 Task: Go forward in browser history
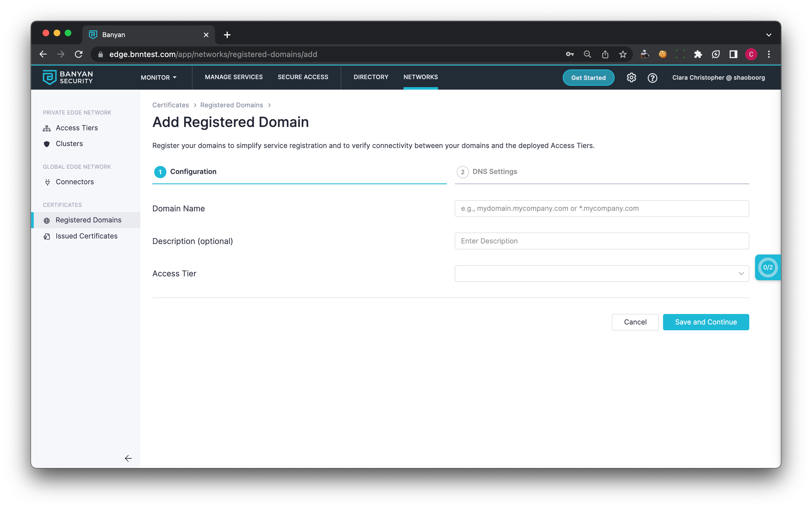(x=61, y=54)
